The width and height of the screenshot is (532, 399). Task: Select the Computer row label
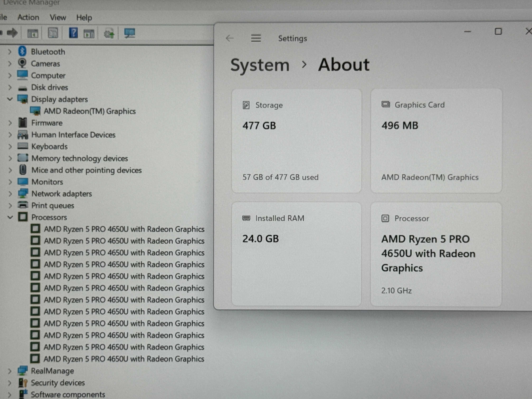pos(48,75)
